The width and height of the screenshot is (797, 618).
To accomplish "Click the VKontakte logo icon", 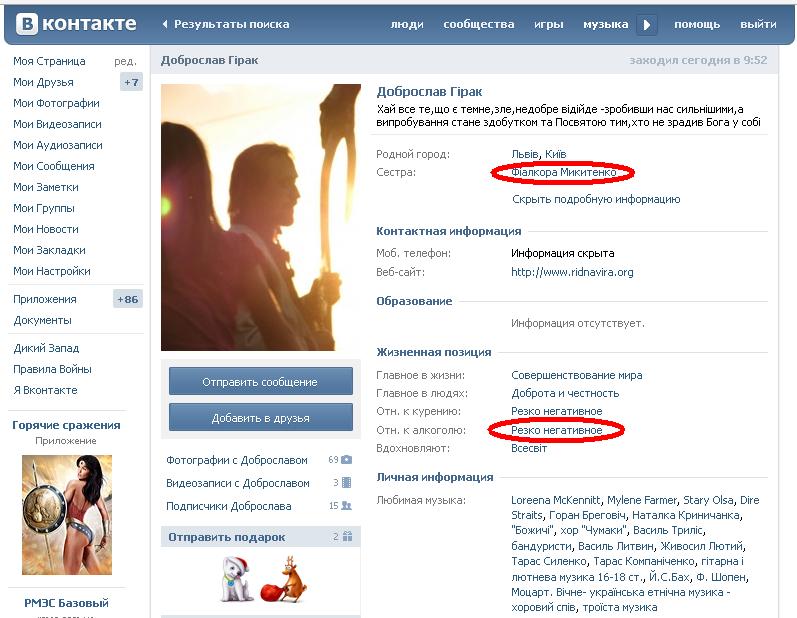I will tap(27, 24).
